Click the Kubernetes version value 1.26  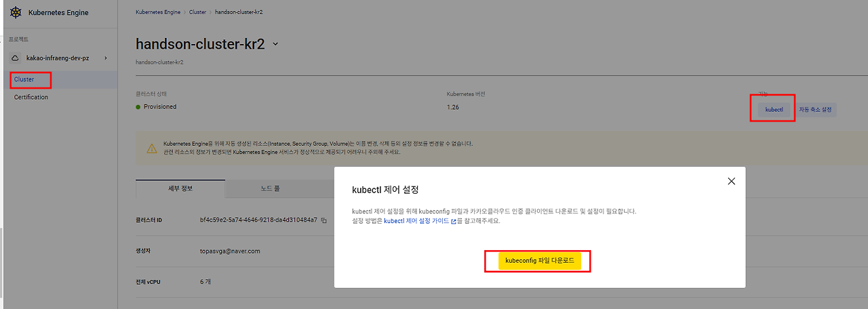click(x=453, y=106)
